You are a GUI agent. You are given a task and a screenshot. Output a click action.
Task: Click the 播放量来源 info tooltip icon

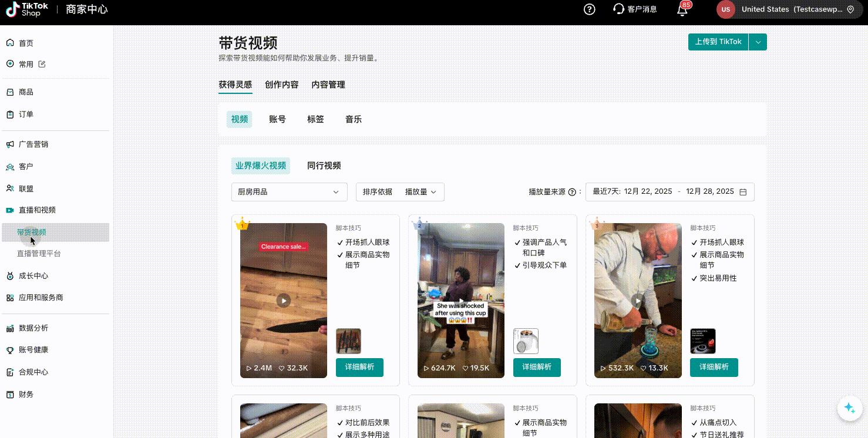[572, 192]
